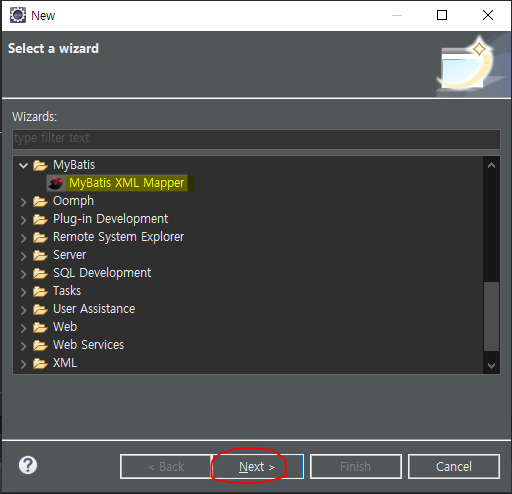512x494 pixels.
Task: Collapse the MyBatis category
Action: click(23, 165)
